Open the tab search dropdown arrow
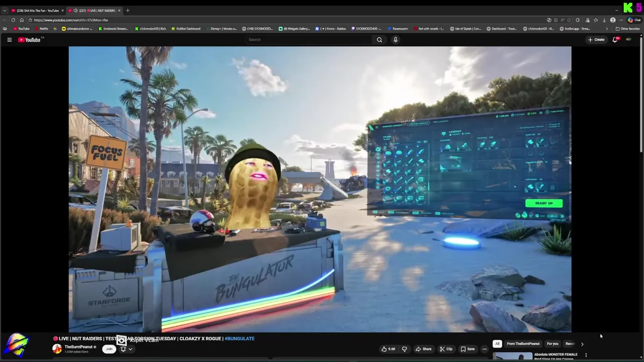This screenshot has width=644, height=362. [x=5, y=11]
